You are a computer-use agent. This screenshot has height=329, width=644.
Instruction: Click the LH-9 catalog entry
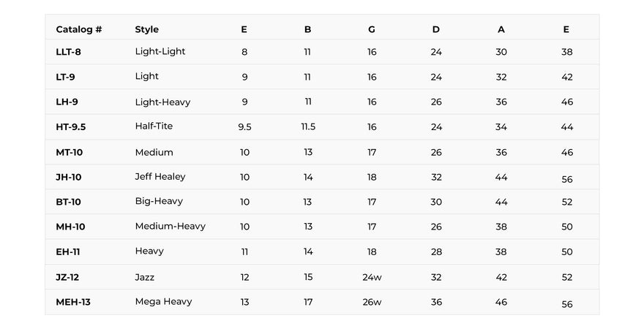(x=67, y=102)
